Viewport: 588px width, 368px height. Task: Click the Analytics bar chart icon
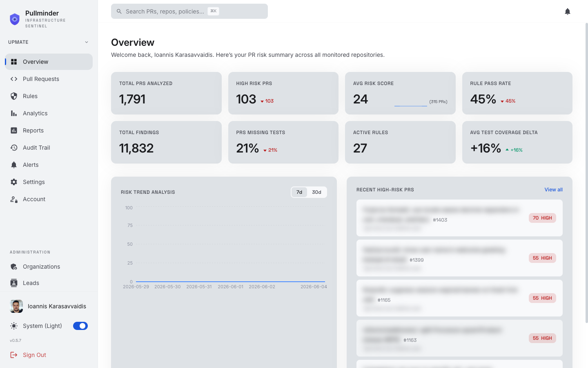coord(14,113)
